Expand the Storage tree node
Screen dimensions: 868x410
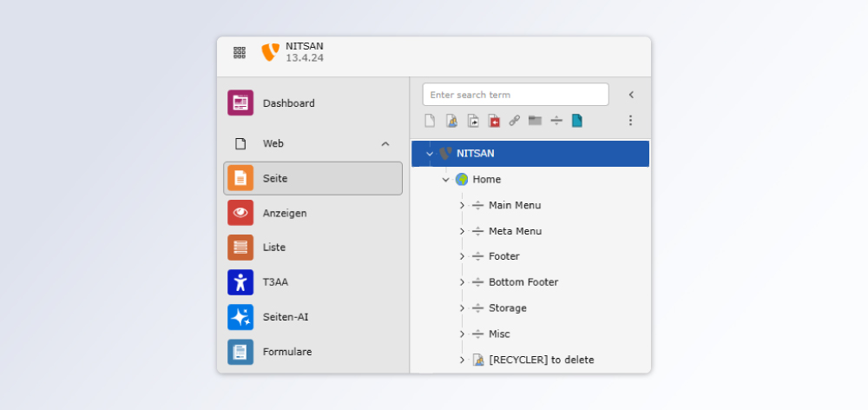click(462, 308)
